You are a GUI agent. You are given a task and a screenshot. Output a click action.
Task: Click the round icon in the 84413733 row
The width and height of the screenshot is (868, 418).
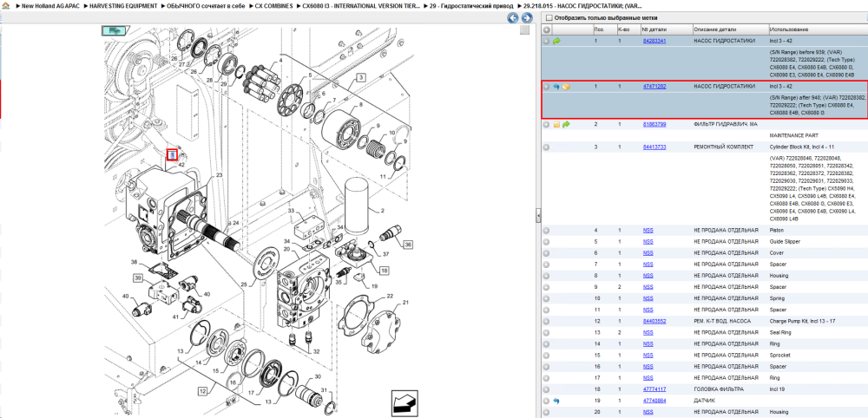click(x=546, y=147)
